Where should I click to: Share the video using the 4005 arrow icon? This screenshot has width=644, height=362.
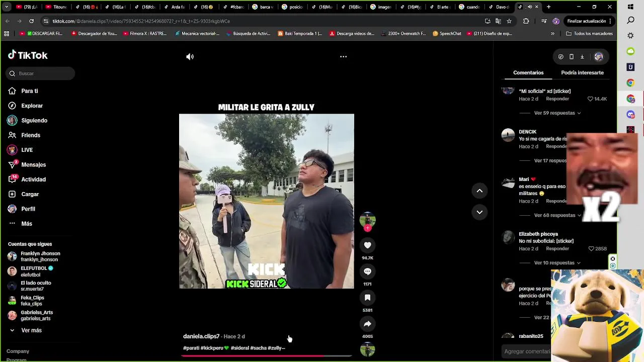pos(367,324)
